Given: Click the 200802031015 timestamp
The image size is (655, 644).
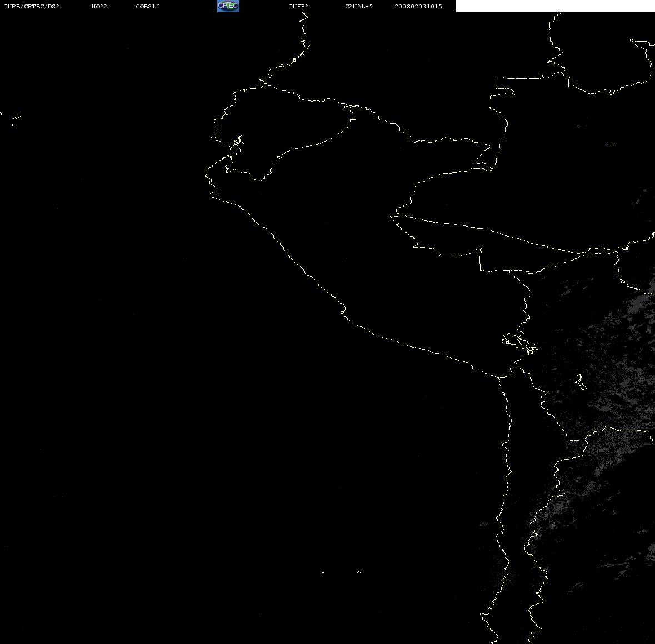Looking at the screenshot, I should [x=418, y=6].
